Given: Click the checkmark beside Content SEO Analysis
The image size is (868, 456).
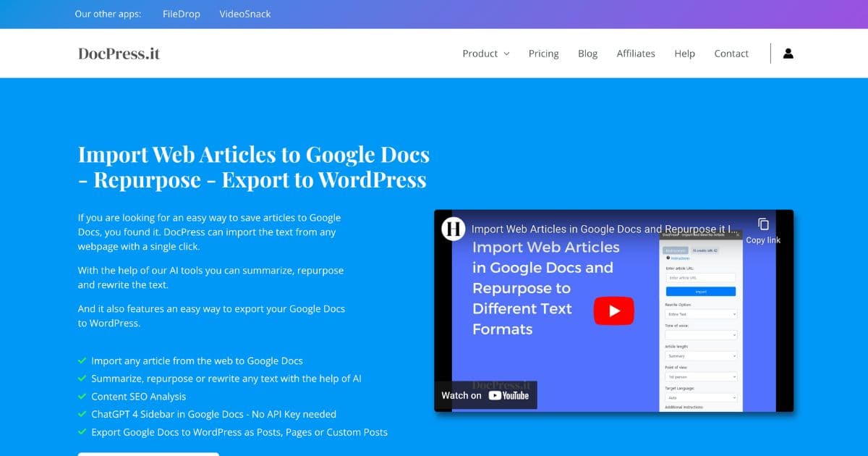Looking at the screenshot, I should pos(82,396).
